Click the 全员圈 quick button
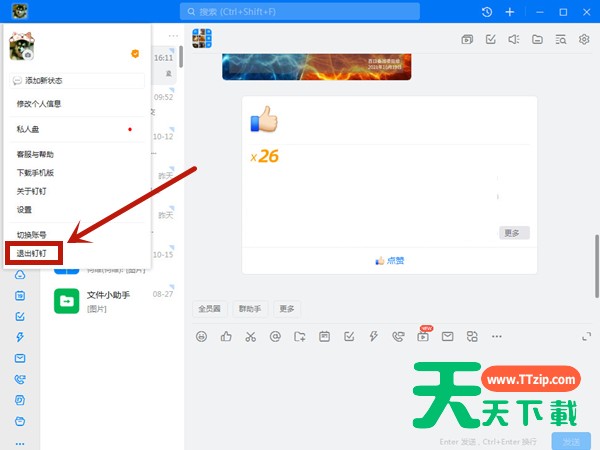This screenshot has width=600, height=450. point(209,309)
